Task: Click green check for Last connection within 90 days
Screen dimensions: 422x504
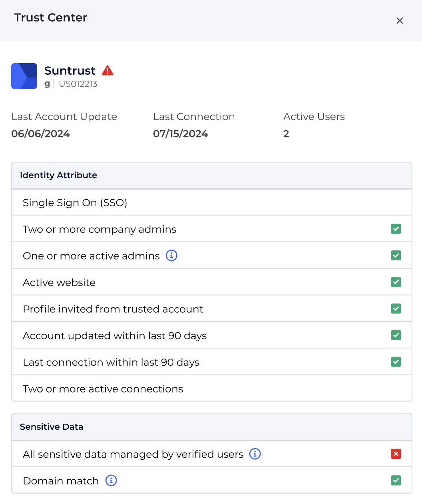Action: [396, 362]
